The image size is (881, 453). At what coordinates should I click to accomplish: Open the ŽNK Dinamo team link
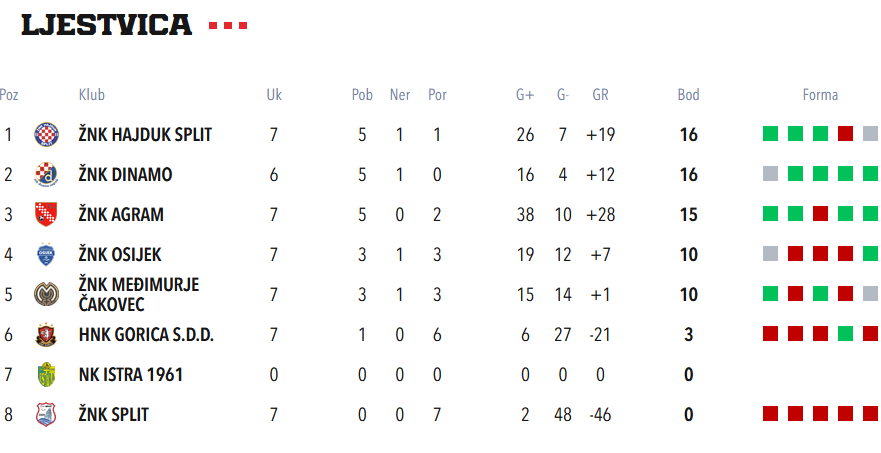click(125, 174)
